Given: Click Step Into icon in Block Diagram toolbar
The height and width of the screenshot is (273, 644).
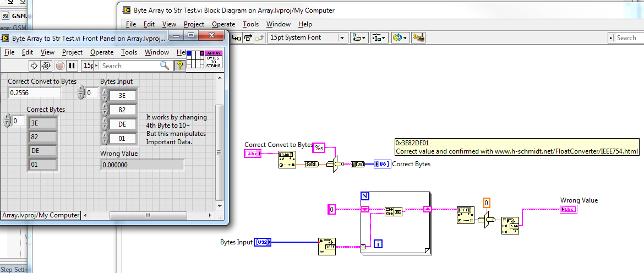Looking at the screenshot, I should [x=237, y=38].
